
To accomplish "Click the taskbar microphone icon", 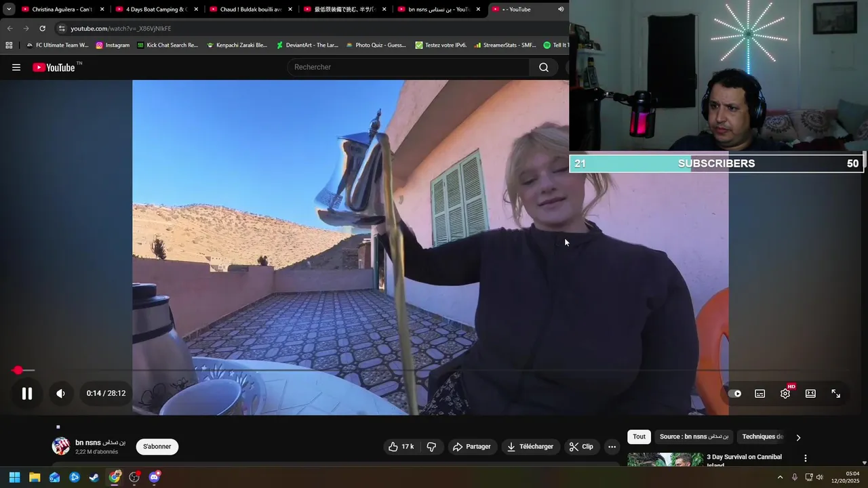I will tap(795, 477).
